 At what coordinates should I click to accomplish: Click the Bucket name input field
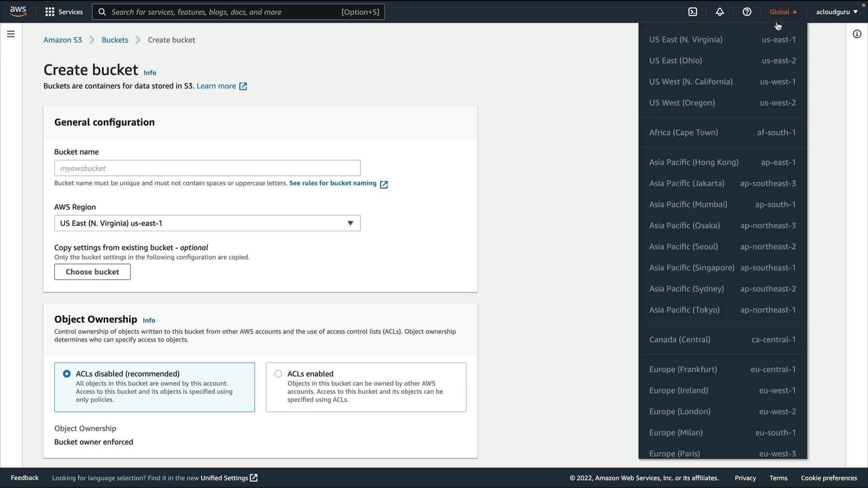point(207,168)
